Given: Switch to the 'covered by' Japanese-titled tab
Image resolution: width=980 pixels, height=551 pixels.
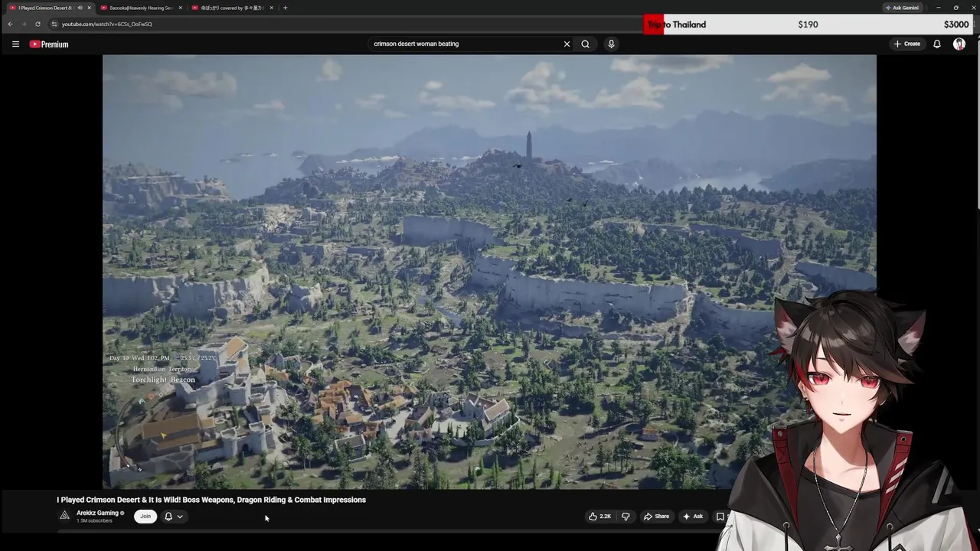Looking at the screenshot, I should click(x=232, y=8).
